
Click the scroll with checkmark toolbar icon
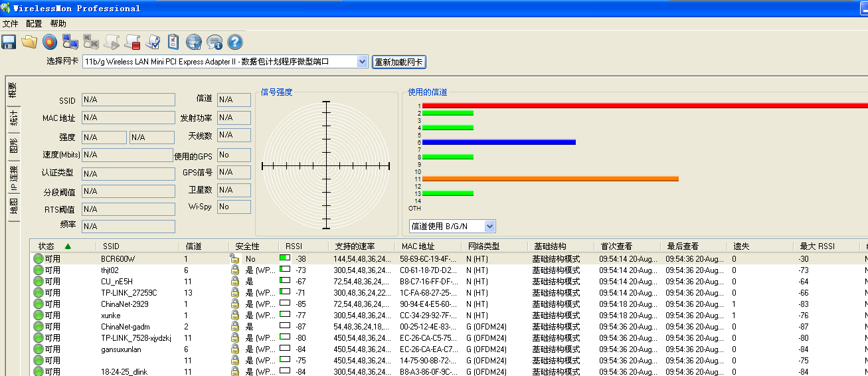(153, 43)
